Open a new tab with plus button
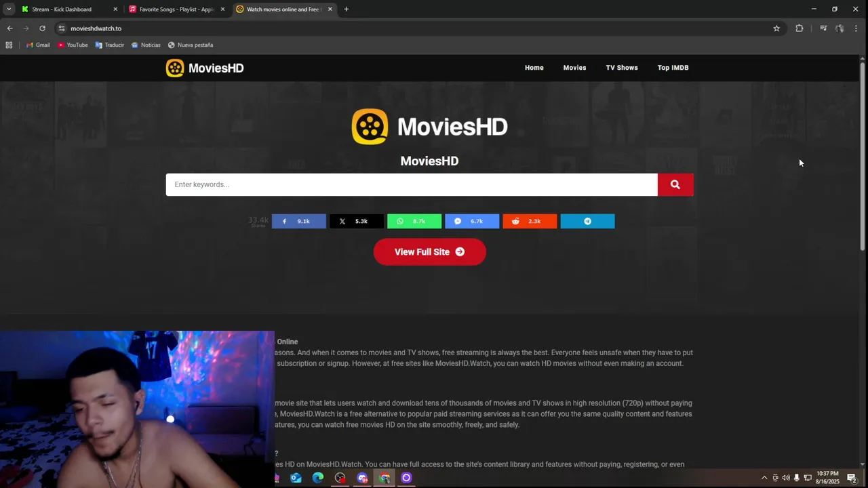The image size is (868, 488). (346, 9)
